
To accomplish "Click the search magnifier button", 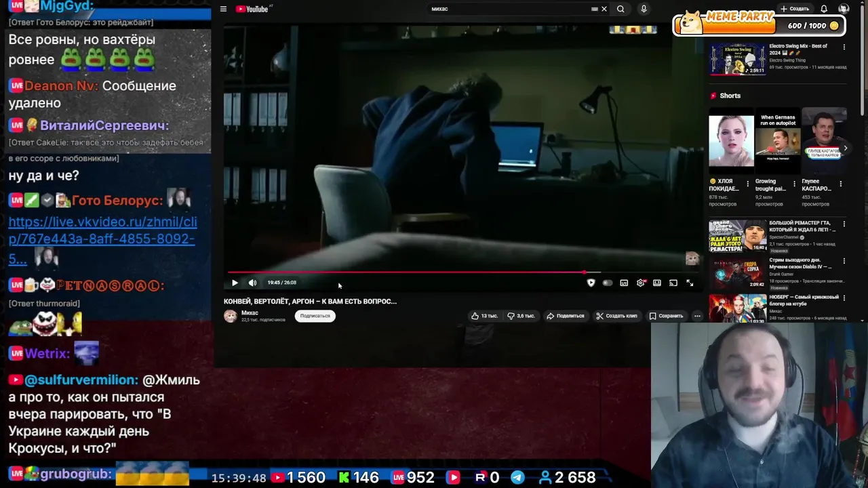I will coord(620,9).
